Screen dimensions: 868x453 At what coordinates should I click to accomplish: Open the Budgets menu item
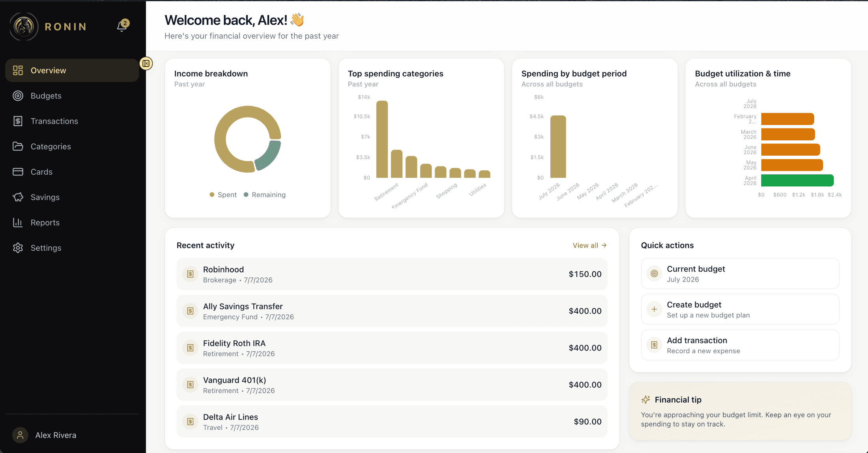pyautogui.click(x=72, y=96)
